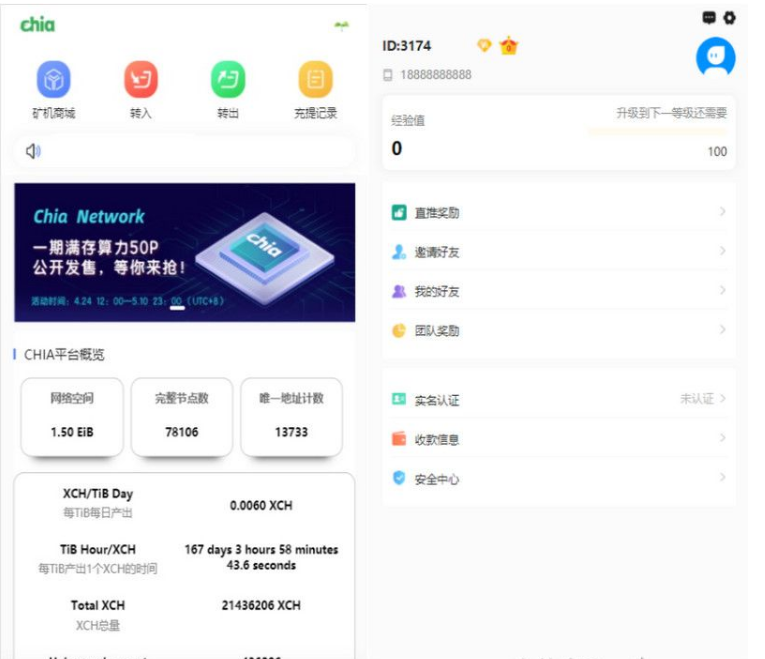Click the gold crown badge icon
The image size is (765, 659).
[x=509, y=46]
